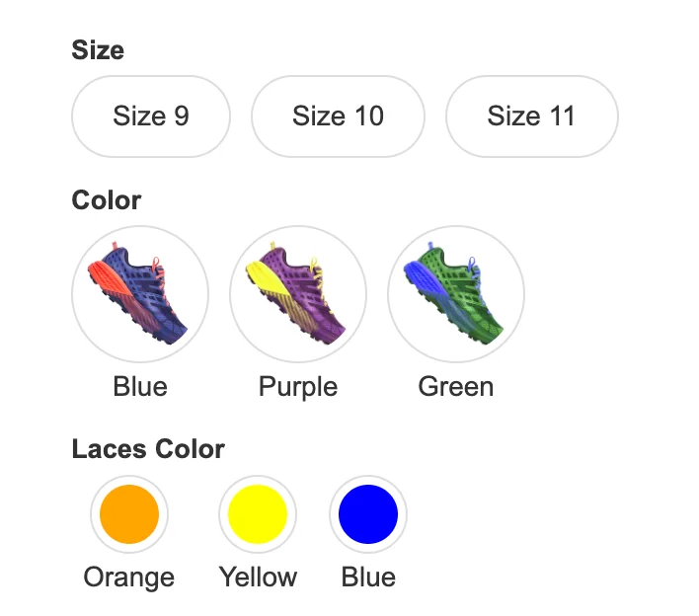The width and height of the screenshot is (699, 616).
Task: Click the Green label under the shoe
Action: point(456,386)
